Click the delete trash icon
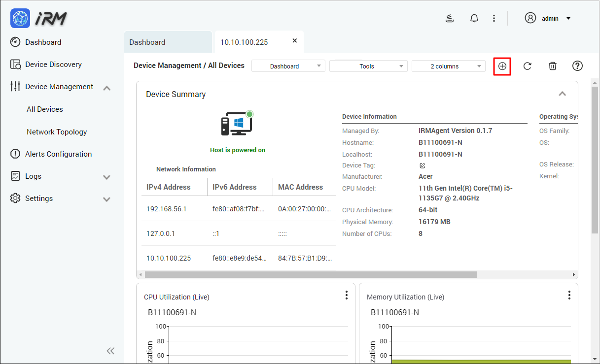The width and height of the screenshot is (600, 364). pos(552,66)
